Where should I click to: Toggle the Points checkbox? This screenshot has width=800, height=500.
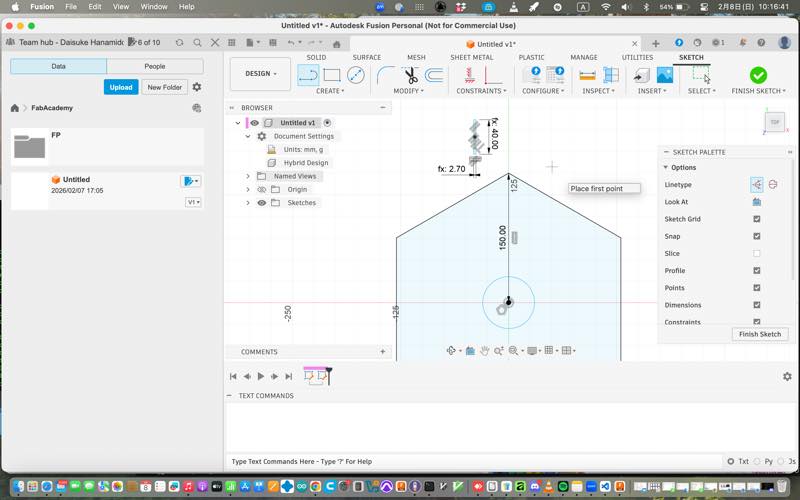click(757, 288)
